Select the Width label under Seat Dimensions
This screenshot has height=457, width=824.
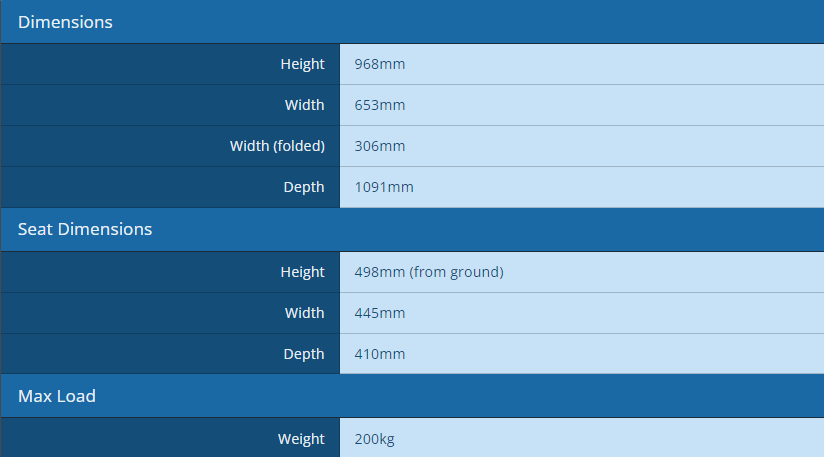coord(304,313)
